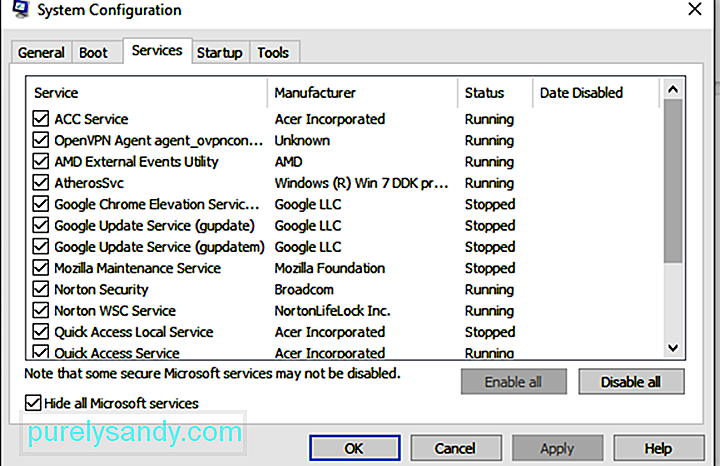Uncheck the AtherosSvc checkbox
720x466 pixels.
coord(41,183)
